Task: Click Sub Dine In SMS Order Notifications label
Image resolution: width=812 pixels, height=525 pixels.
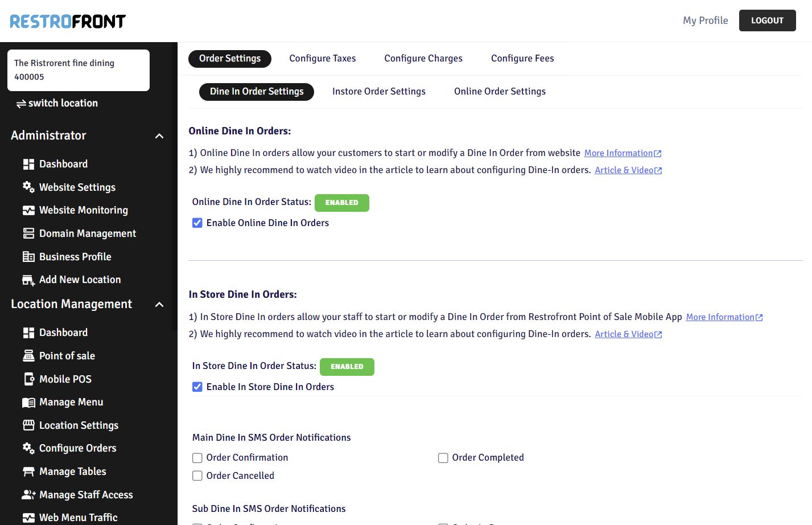Action: click(x=269, y=508)
